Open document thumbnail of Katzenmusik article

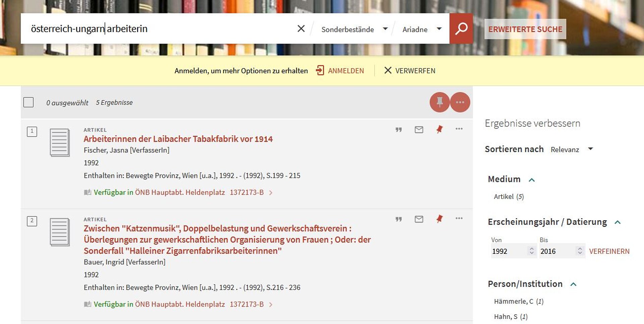60,232
